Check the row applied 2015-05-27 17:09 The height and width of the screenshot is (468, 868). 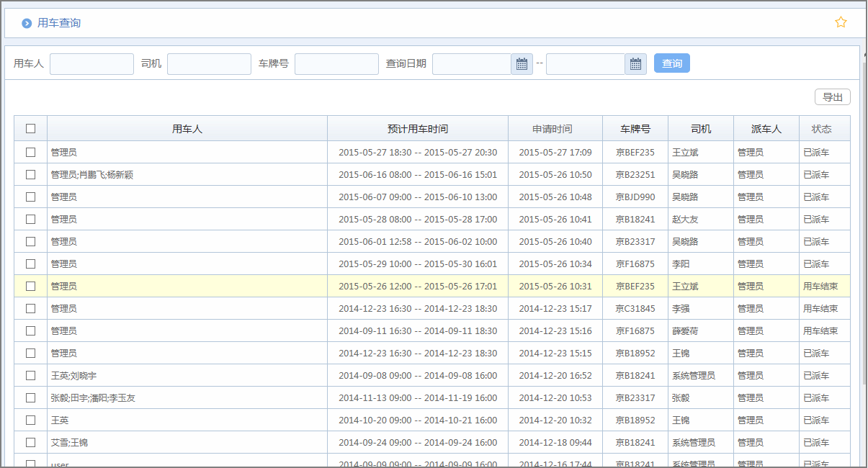(30, 152)
